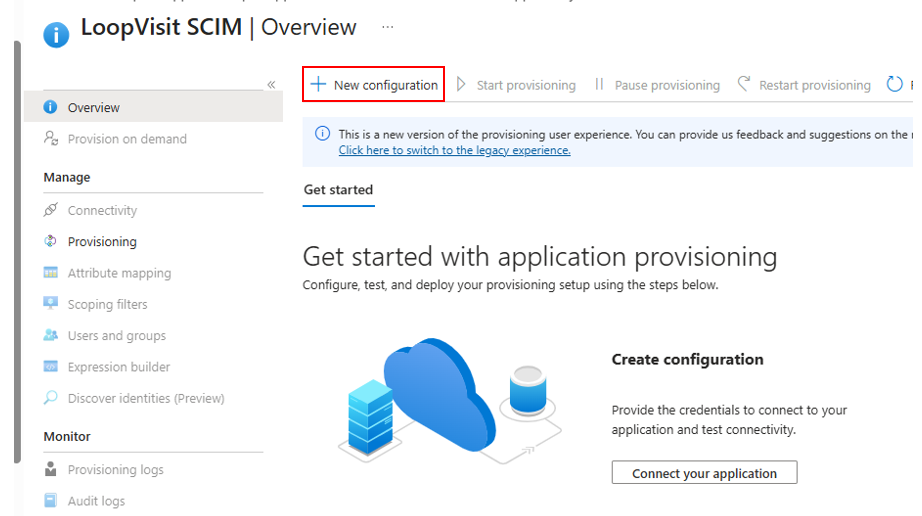This screenshot has width=922, height=516.
Task: Open Provision on demand
Action: pos(127,139)
